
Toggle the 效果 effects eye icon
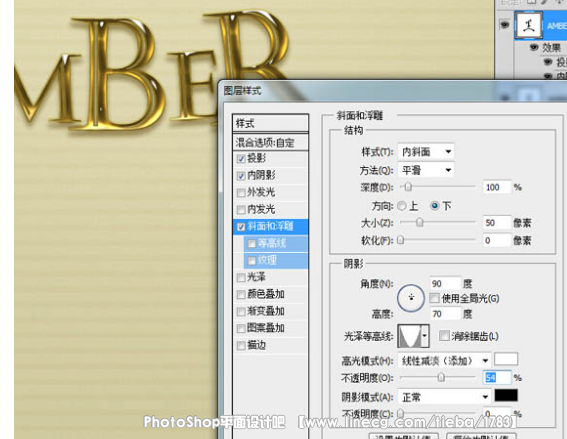click(534, 47)
